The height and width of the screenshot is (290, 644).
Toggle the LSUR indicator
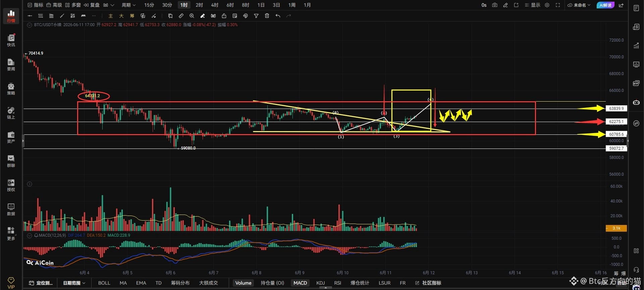(385, 283)
